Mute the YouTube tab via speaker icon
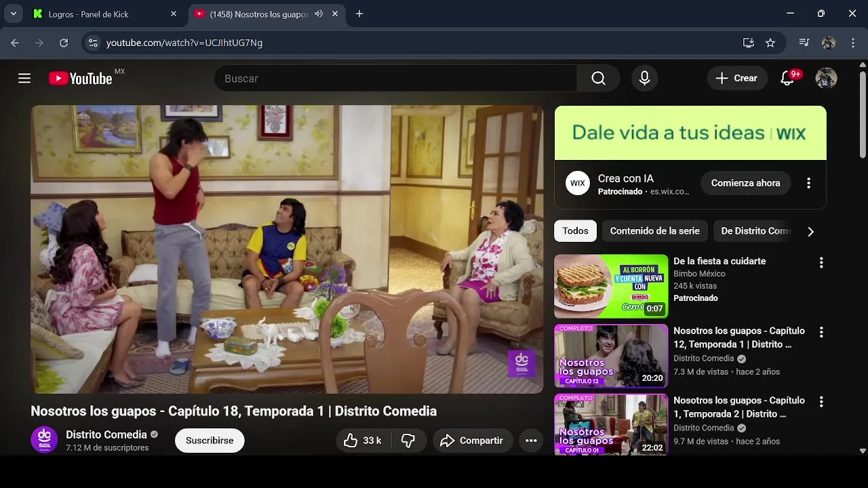This screenshot has height=488, width=868. [319, 14]
